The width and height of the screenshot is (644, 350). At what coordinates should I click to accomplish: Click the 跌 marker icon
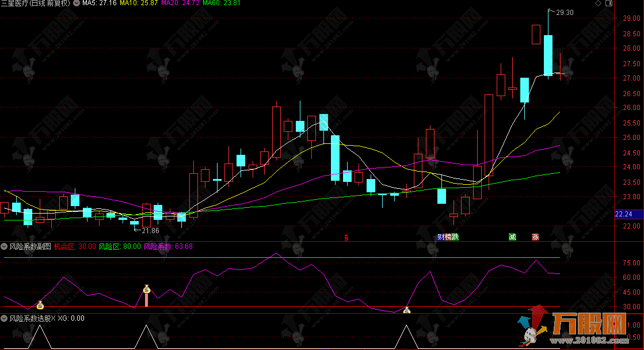455,237
